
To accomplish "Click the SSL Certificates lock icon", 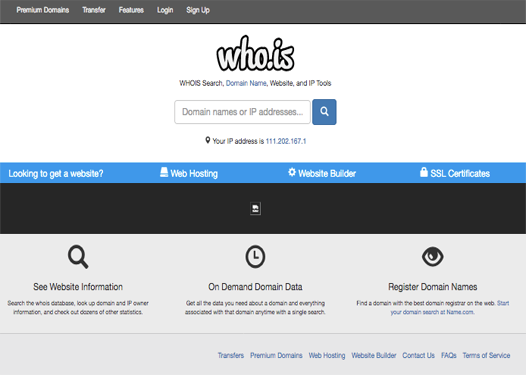I will pos(424,172).
